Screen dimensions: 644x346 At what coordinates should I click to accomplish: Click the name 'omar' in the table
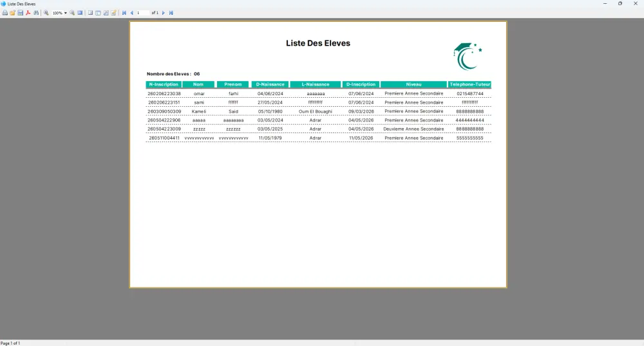click(x=199, y=94)
